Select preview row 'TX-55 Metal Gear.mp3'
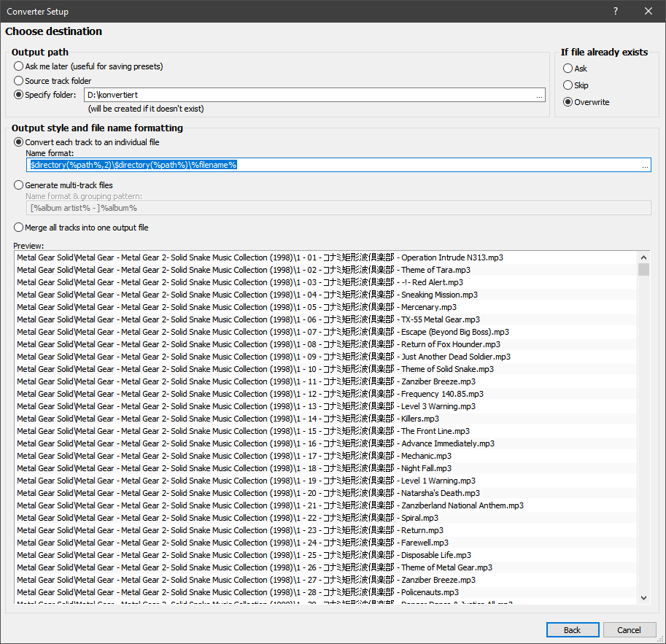 [x=325, y=319]
